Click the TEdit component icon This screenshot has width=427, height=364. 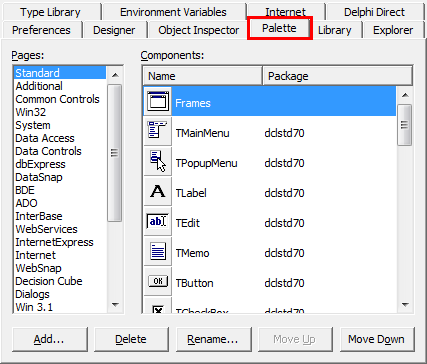158,221
